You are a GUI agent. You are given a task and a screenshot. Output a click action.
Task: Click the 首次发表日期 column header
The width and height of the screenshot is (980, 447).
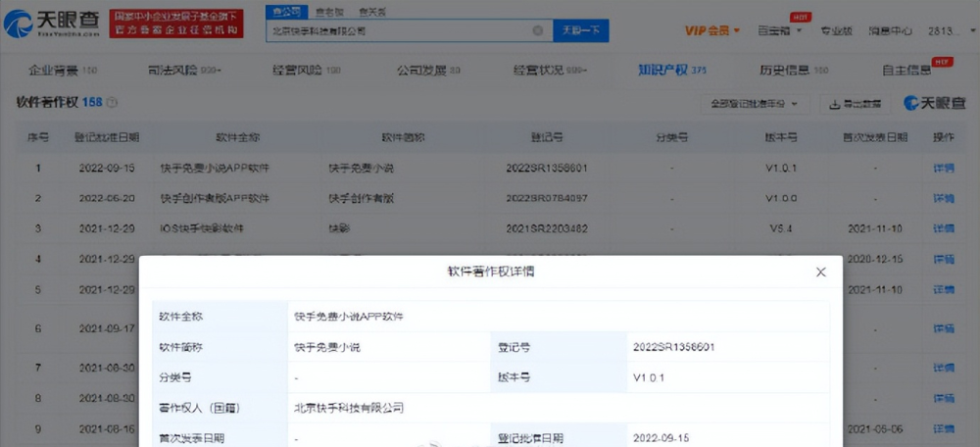[x=875, y=137]
